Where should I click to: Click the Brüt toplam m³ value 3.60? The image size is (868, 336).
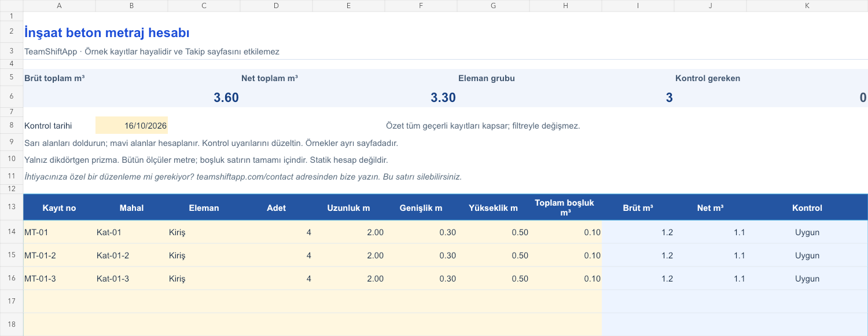coord(226,97)
